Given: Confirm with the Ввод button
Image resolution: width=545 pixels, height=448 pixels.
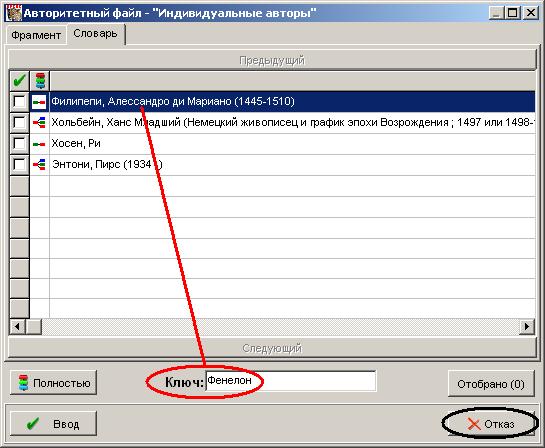Looking at the screenshot, I should coord(54,423).
